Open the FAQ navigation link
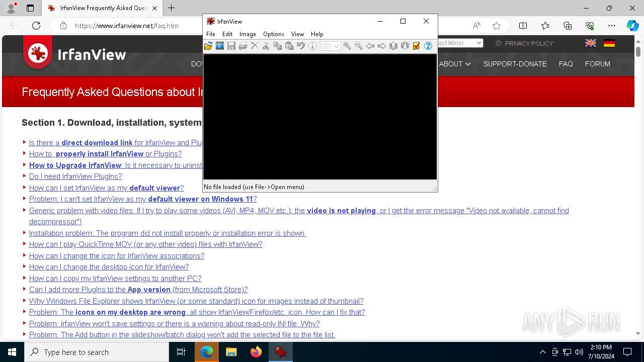Viewport: 644px width, 362px height. 566,64
